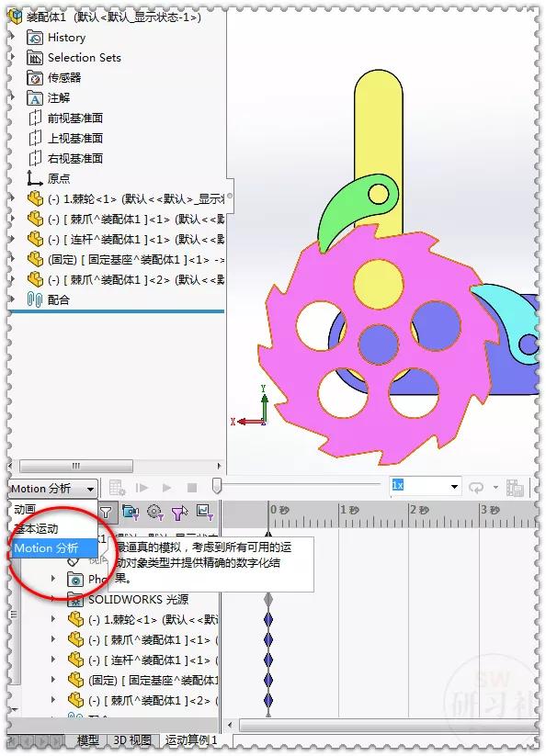Select the 右视基准面 plane icon
Viewport: 546px width, 756px height.
(35, 159)
